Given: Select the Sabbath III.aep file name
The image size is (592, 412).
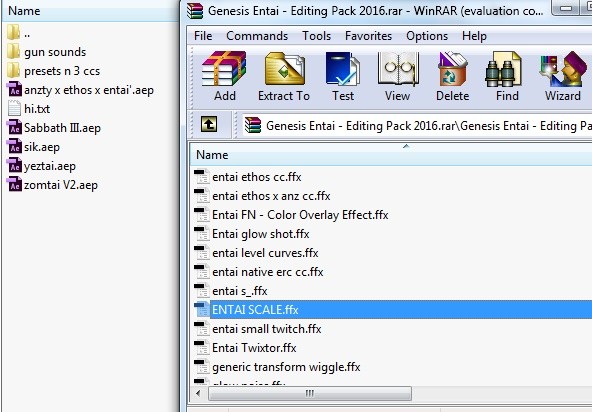Looking at the screenshot, I should (62, 128).
